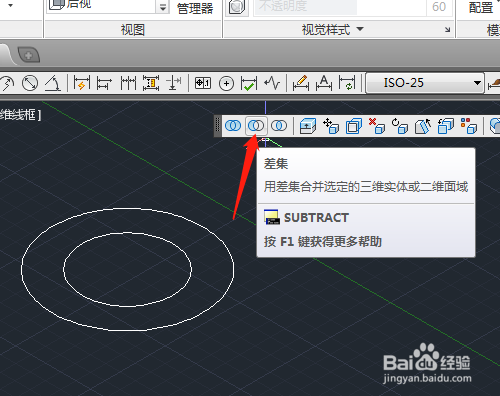This screenshot has width=500, height=396.
Task: Adjust the 不透明度 opacity slider
Action: point(340,7)
